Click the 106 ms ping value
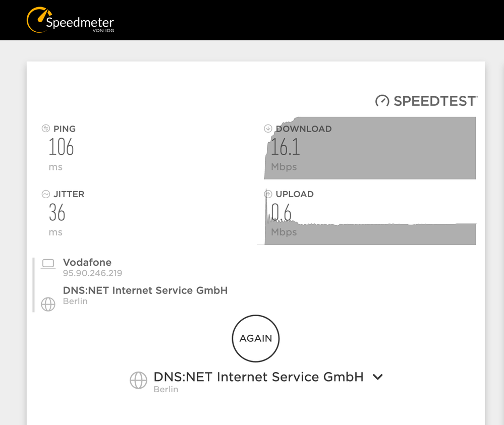Viewport: 504px width, 425px height. click(x=61, y=147)
